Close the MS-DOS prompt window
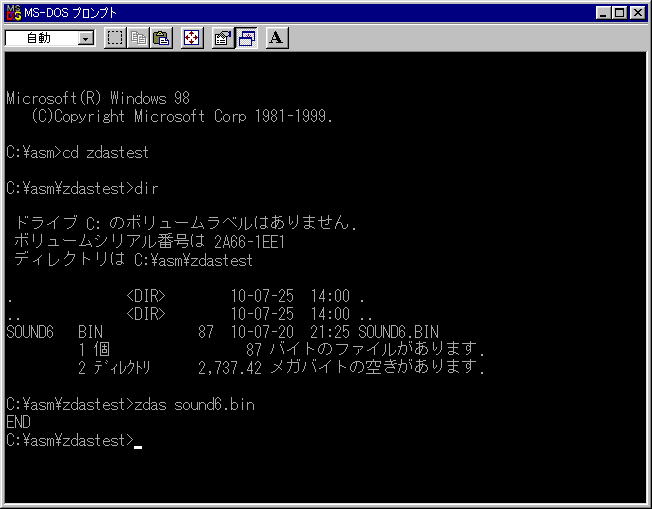This screenshot has height=509, width=652. click(x=637, y=13)
